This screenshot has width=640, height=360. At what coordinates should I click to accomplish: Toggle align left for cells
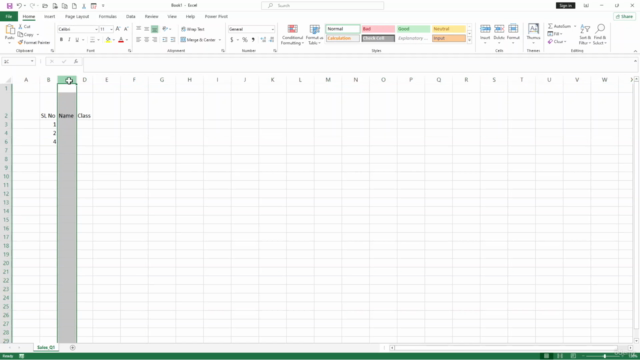click(138, 40)
